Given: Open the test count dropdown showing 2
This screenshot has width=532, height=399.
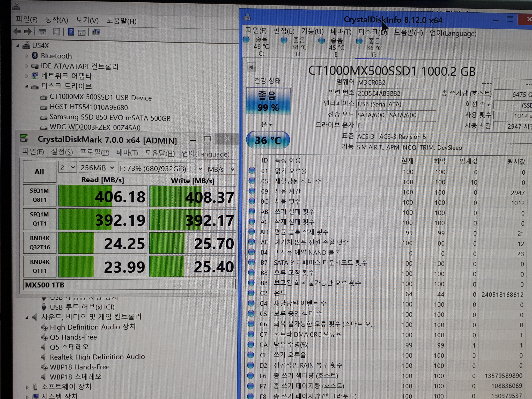Looking at the screenshot, I should click(x=68, y=168).
